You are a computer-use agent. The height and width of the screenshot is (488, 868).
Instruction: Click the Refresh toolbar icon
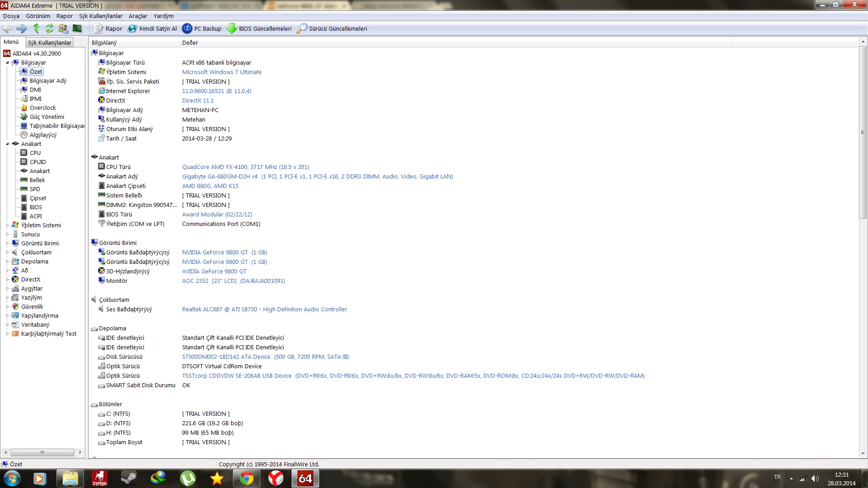[49, 28]
